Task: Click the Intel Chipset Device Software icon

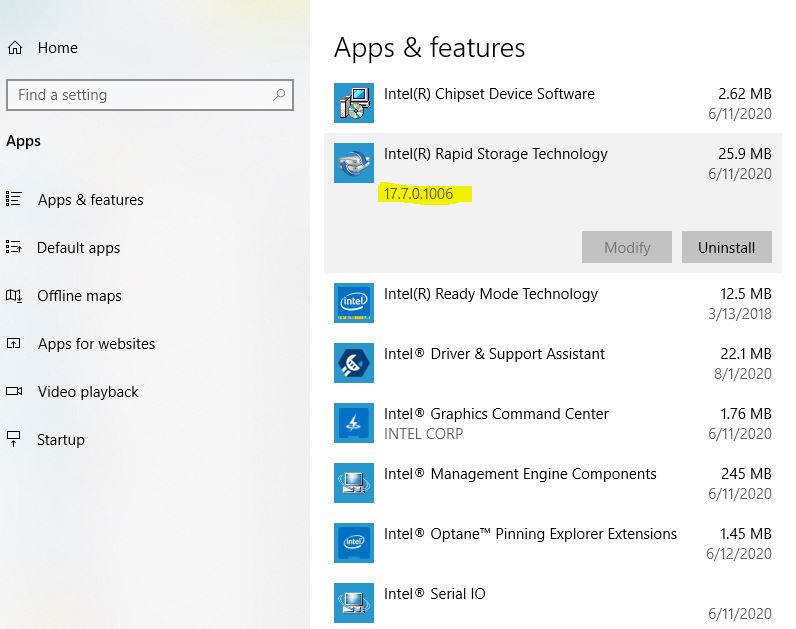Action: pyautogui.click(x=354, y=103)
